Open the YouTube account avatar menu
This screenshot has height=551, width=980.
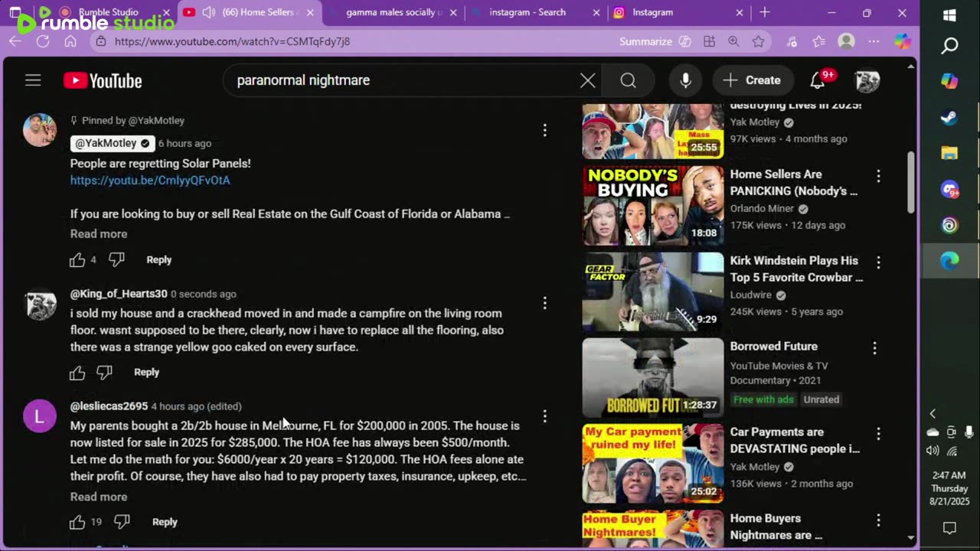pyautogui.click(x=867, y=80)
